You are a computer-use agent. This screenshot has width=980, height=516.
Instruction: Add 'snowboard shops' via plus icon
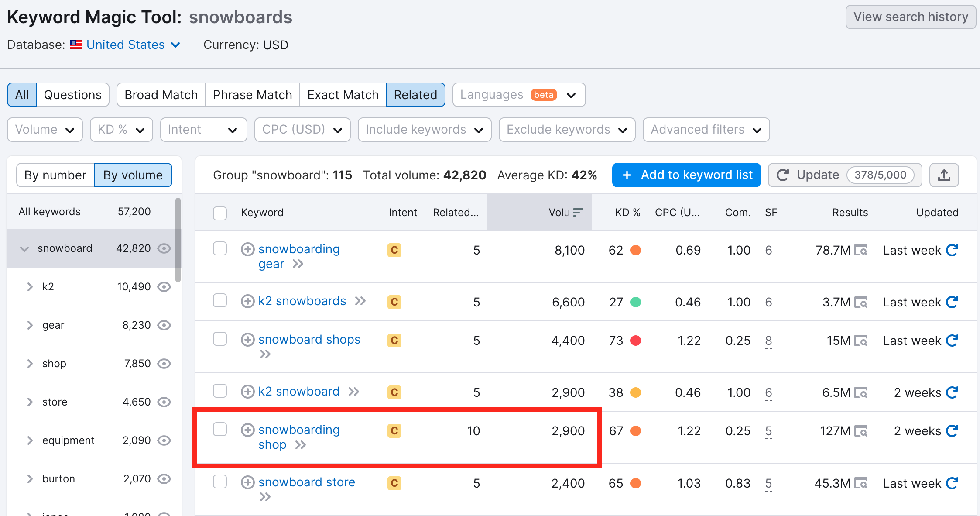pos(248,340)
